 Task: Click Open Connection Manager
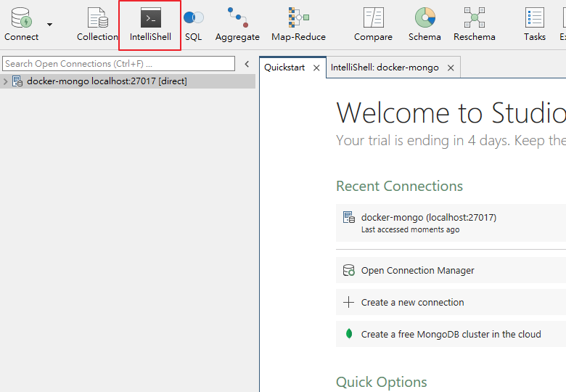tap(451, 270)
